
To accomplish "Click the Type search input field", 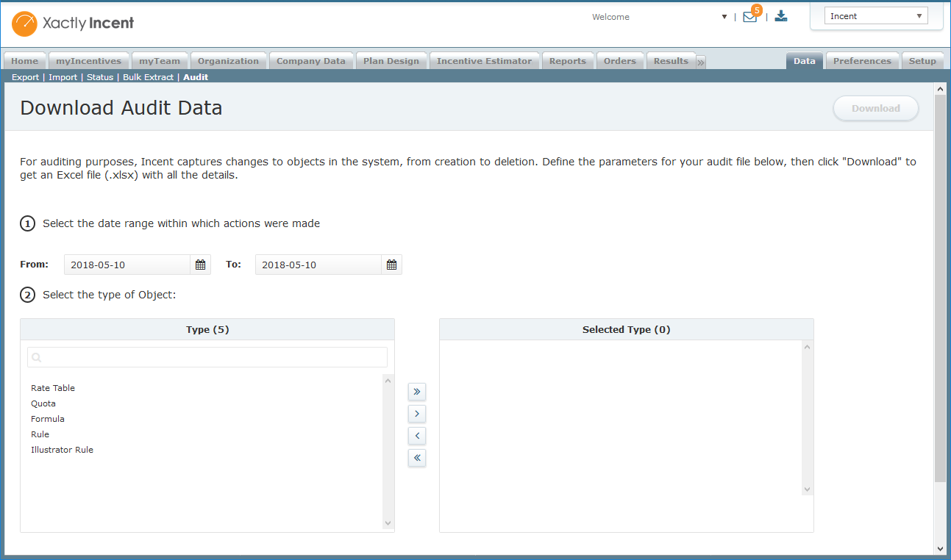I will (207, 357).
